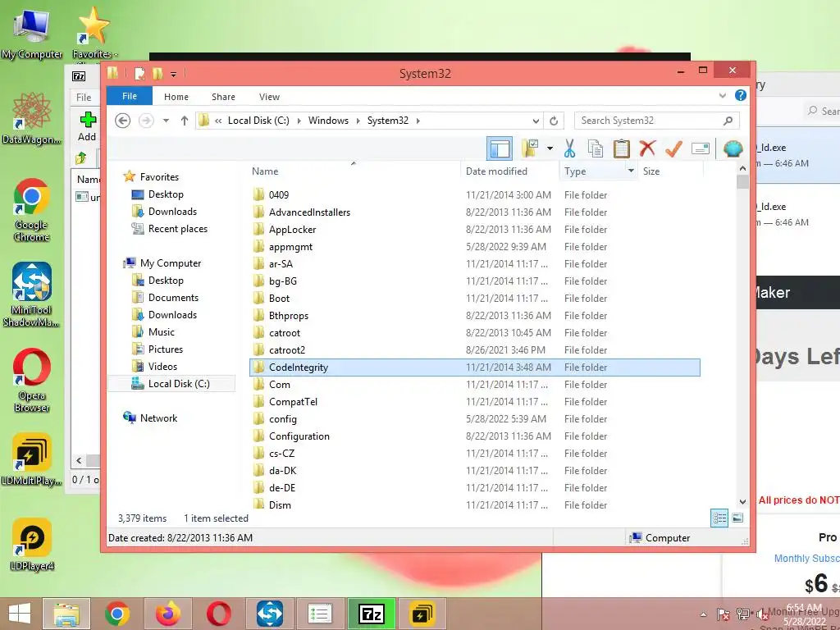Select the CodeIntegrity folder row
The width and height of the screenshot is (840, 630).
[475, 367]
